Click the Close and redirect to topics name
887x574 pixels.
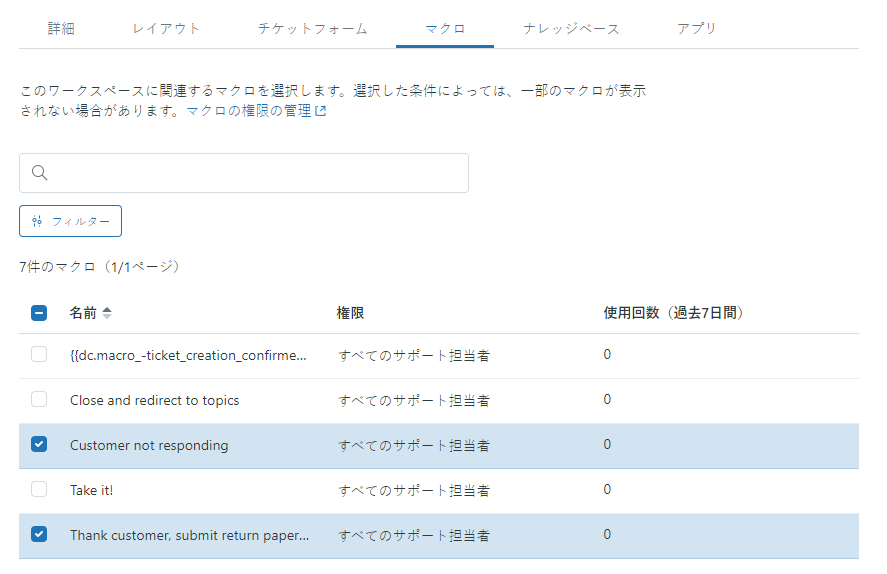click(154, 400)
